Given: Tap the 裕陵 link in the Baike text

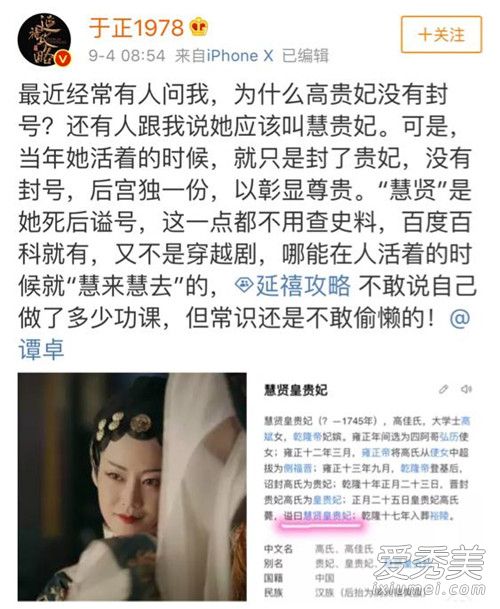Looking at the screenshot, I should tap(439, 516).
